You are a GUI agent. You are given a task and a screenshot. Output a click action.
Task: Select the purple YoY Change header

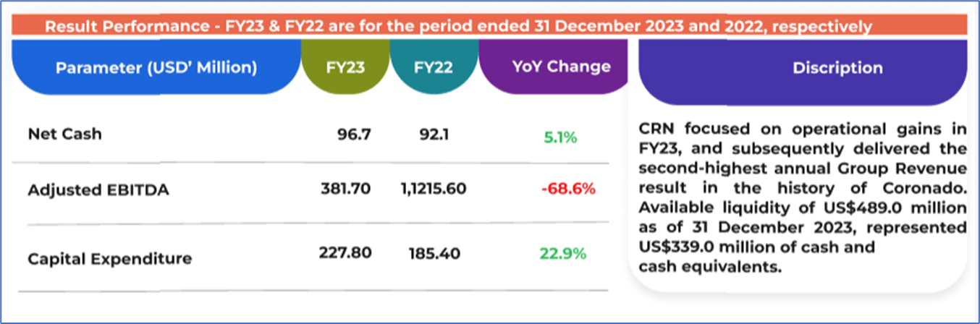tap(561, 67)
